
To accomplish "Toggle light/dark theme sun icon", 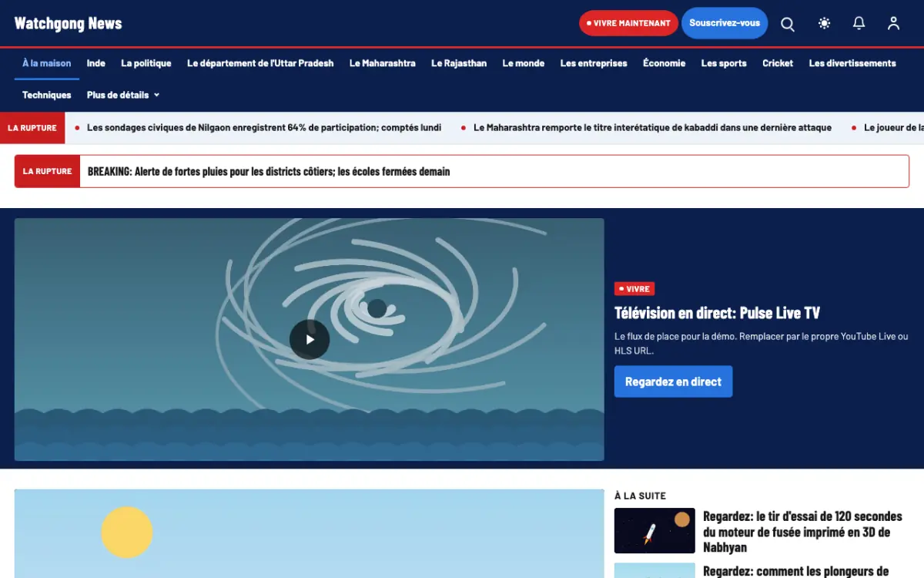I will point(825,24).
